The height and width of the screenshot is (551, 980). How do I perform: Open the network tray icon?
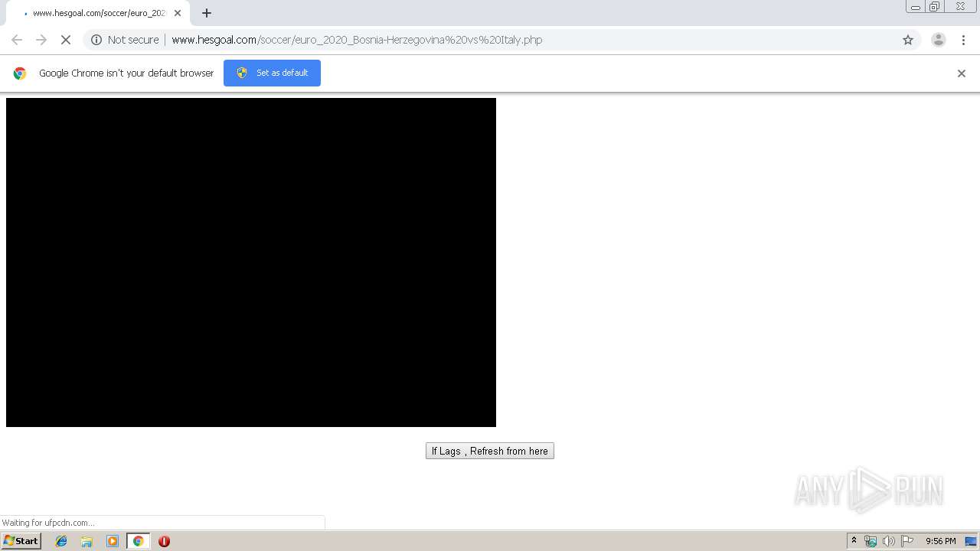click(x=871, y=541)
